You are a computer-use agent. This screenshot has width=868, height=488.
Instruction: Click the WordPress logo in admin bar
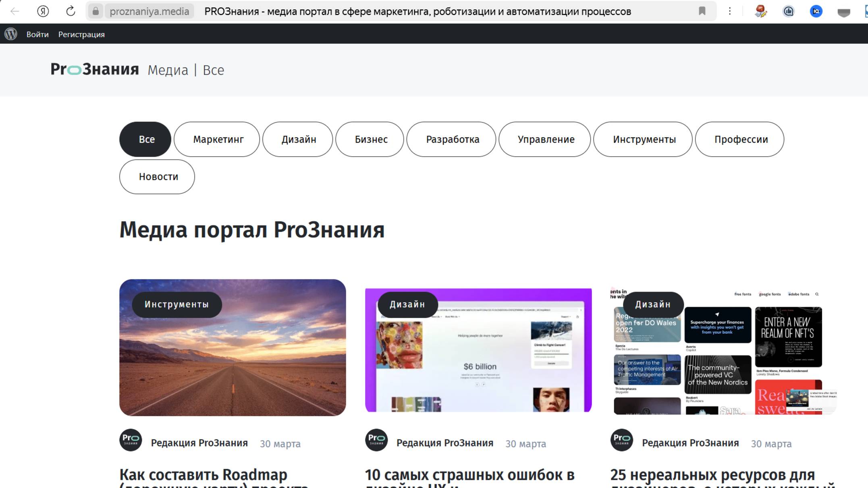point(11,34)
